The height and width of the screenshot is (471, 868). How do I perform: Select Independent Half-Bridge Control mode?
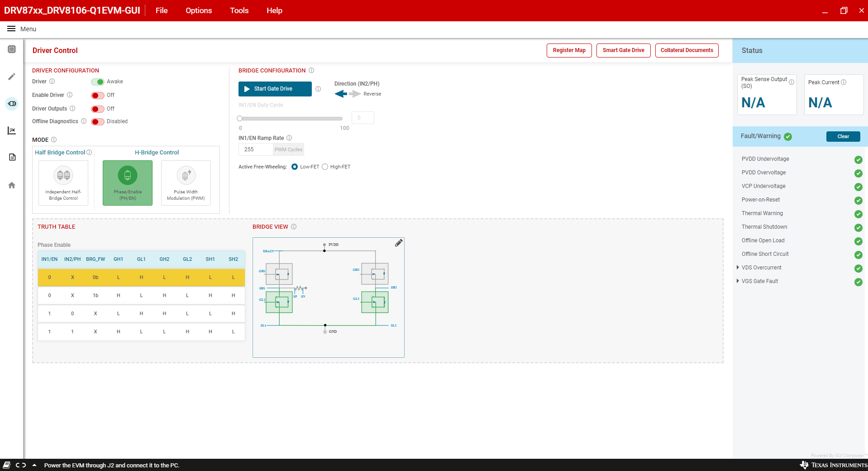(63, 183)
